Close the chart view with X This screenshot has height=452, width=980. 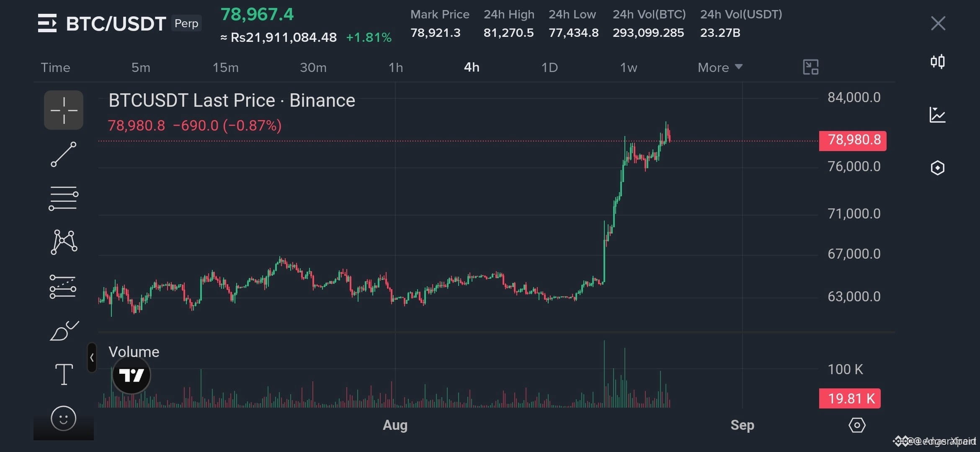coord(938,23)
